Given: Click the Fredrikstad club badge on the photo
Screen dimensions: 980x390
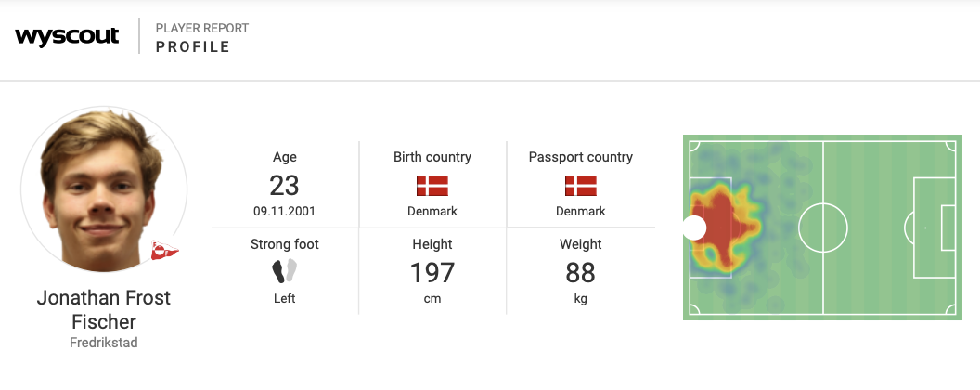Looking at the screenshot, I should pyautogui.click(x=165, y=250).
